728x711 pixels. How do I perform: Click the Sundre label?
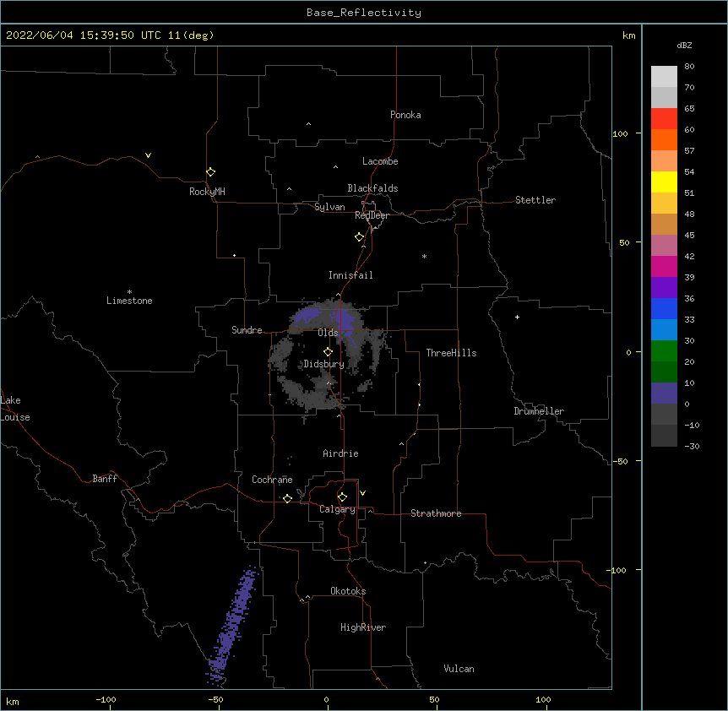(x=247, y=330)
